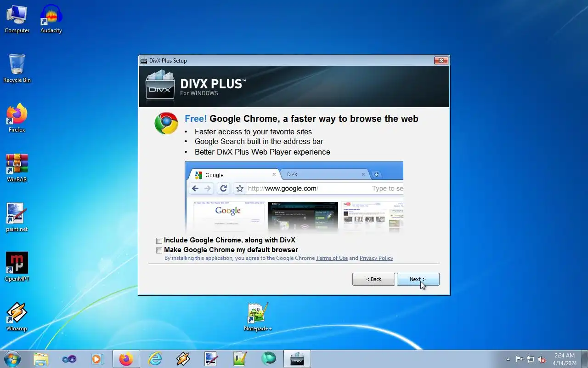This screenshot has height=368, width=588.
Task: Go back with the Back button
Action: click(373, 279)
